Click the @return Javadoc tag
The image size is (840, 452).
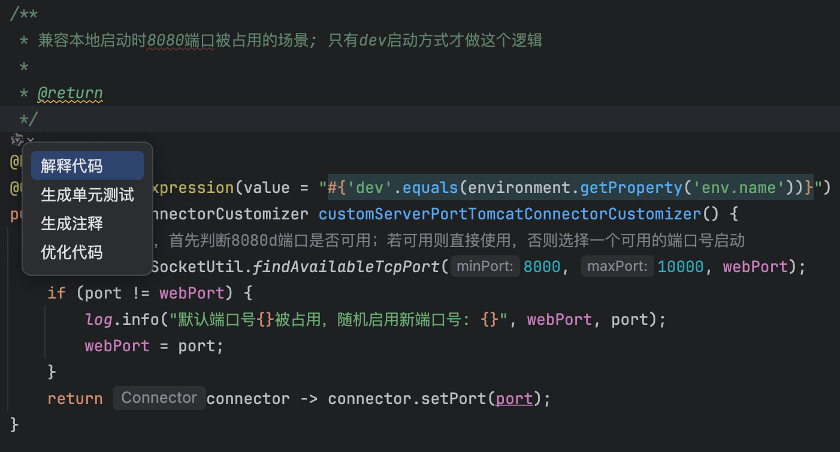coord(70,93)
